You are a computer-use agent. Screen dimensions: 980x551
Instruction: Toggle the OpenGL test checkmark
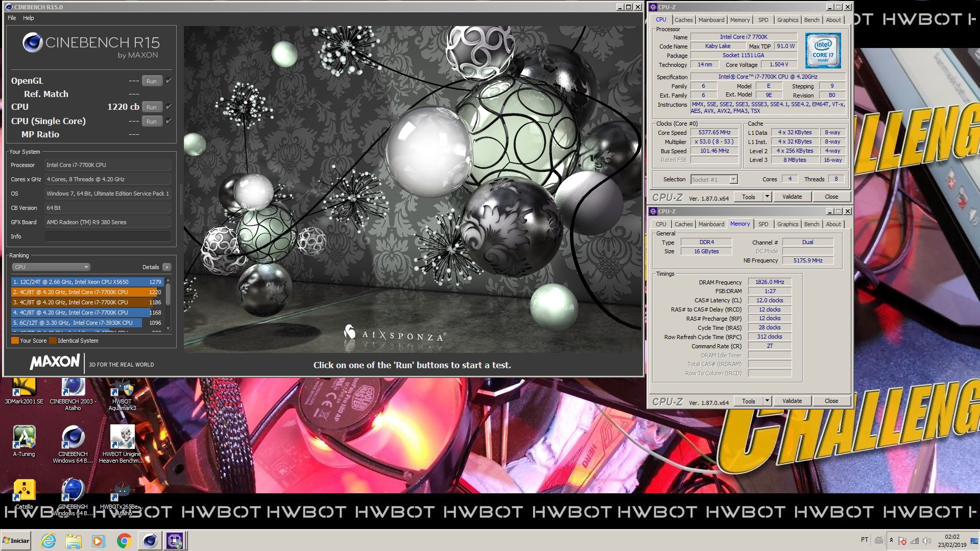click(x=169, y=81)
